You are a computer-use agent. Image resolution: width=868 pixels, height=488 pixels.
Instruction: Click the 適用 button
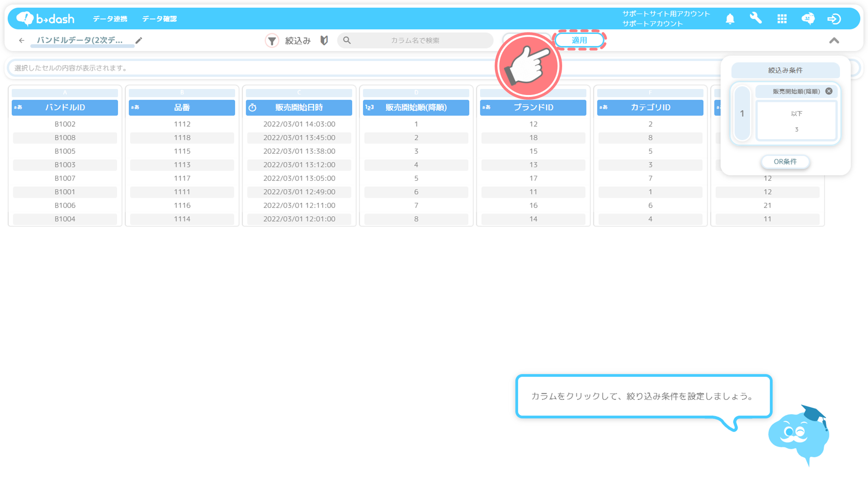(579, 40)
